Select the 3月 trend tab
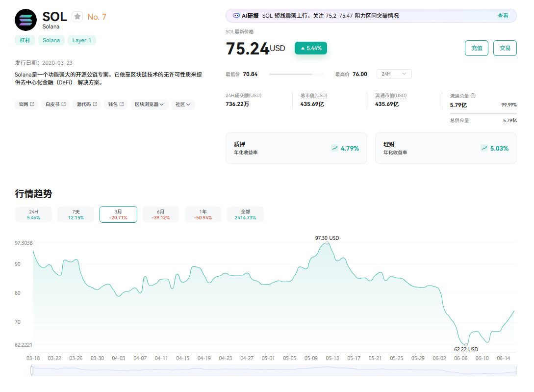The height and width of the screenshot is (392, 534). (x=118, y=214)
